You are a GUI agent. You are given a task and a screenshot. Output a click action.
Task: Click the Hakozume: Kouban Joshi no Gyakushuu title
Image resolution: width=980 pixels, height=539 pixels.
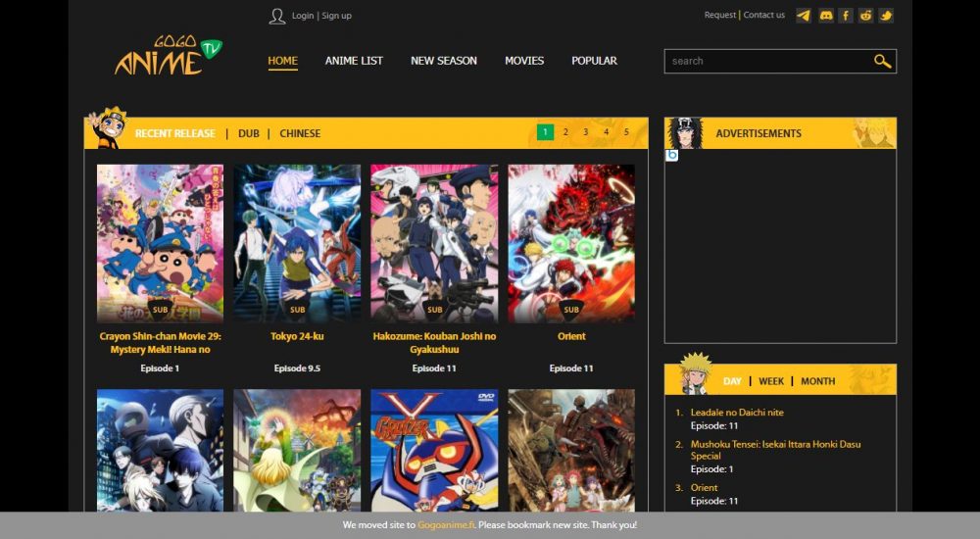click(x=434, y=343)
